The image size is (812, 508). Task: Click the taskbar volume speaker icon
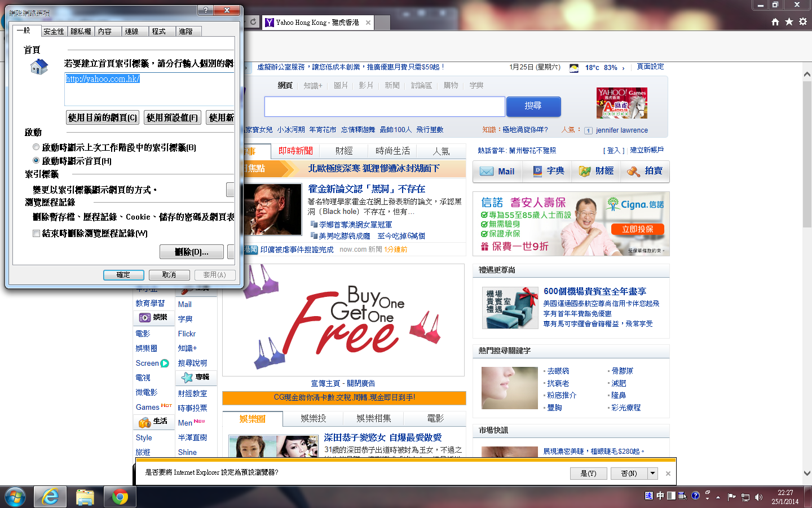pyautogui.click(x=758, y=497)
